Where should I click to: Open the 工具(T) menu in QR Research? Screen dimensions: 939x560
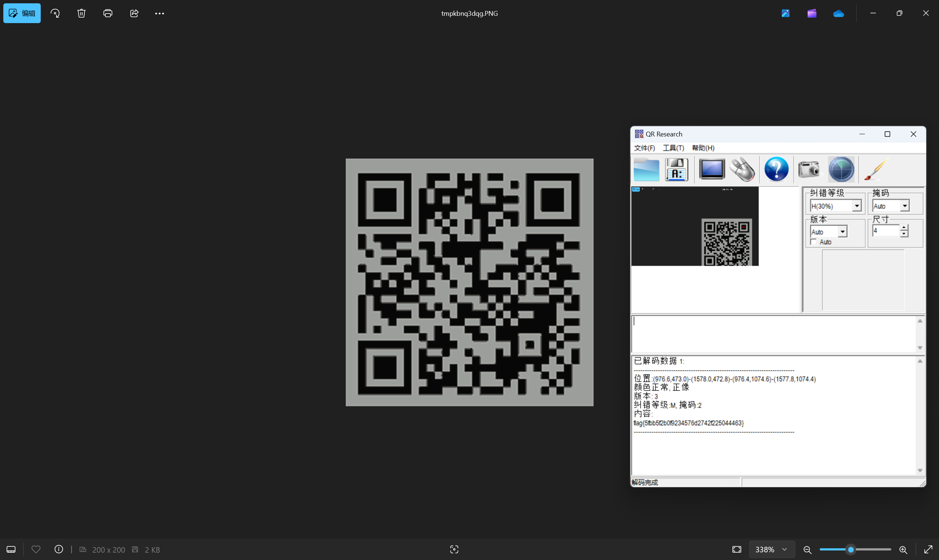[x=674, y=148]
